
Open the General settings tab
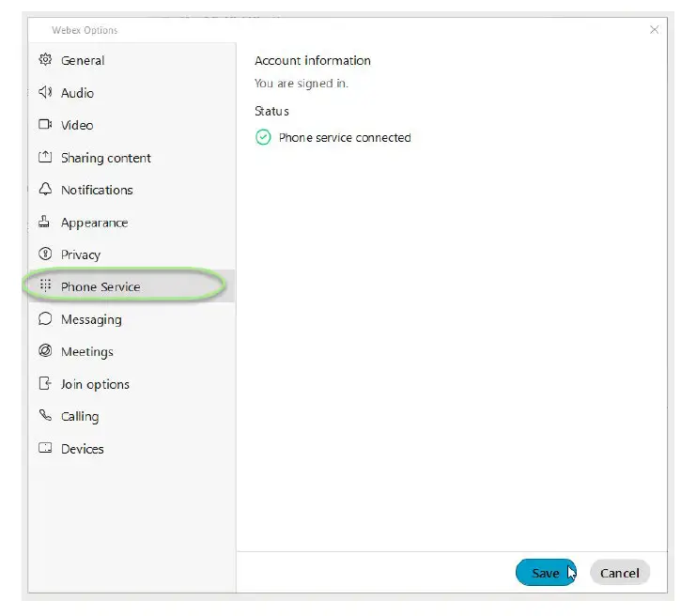pos(132,60)
